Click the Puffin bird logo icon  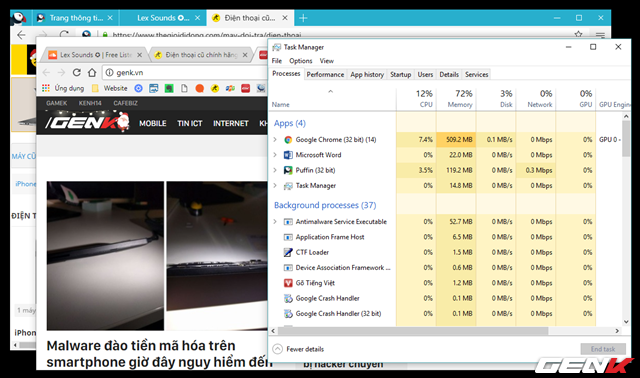click(x=19, y=18)
